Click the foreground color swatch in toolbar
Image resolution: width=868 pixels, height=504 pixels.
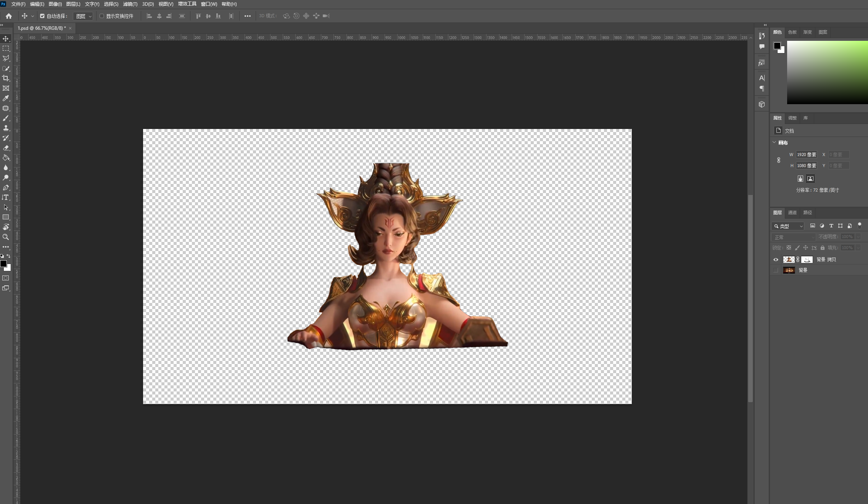click(x=3, y=264)
